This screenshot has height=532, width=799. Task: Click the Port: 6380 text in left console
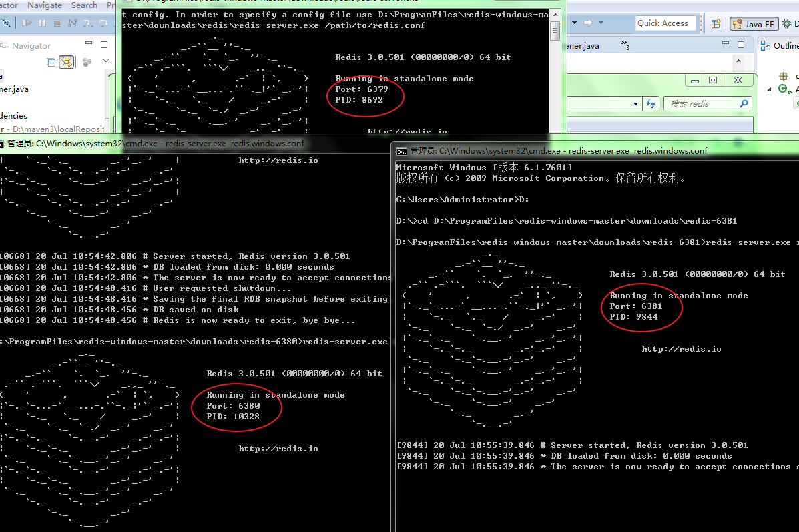point(233,406)
